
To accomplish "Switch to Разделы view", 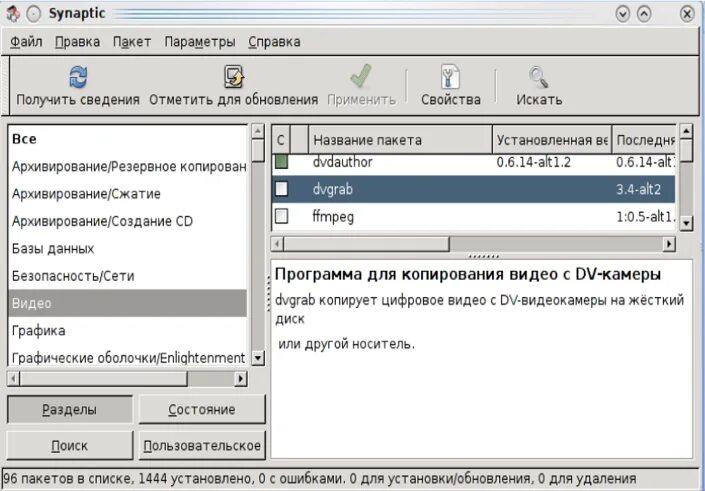I will pyautogui.click(x=70, y=409).
